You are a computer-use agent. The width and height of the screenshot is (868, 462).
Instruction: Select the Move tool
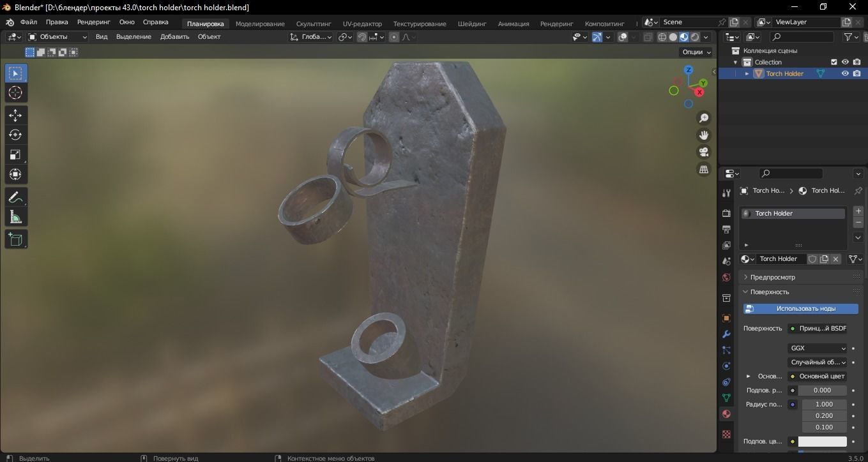tap(16, 115)
